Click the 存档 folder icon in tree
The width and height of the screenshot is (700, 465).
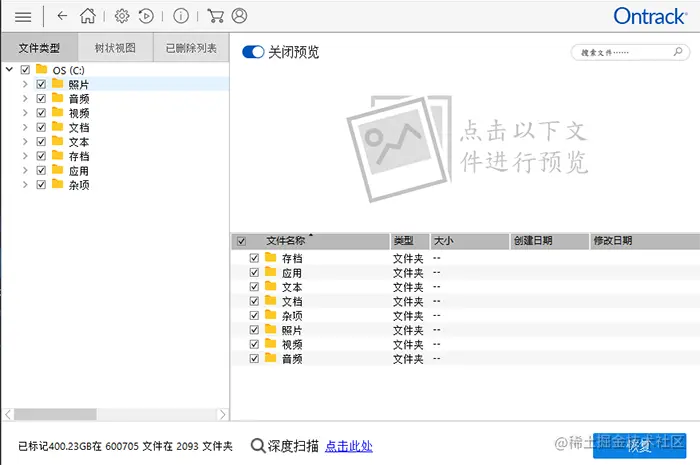point(58,155)
